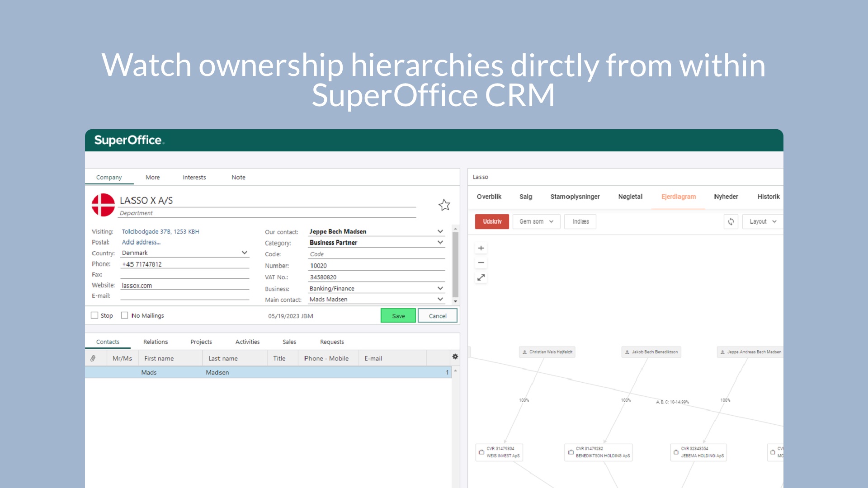Switch to Overblik tab in Lasso
Image resolution: width=868 pixels, height=488 pixels.
click(489, 197)
